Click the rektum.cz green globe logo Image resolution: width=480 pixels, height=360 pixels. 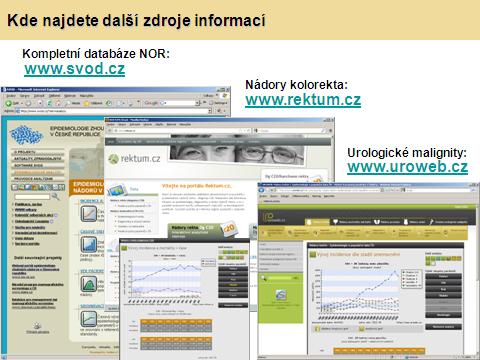[113, 159]
